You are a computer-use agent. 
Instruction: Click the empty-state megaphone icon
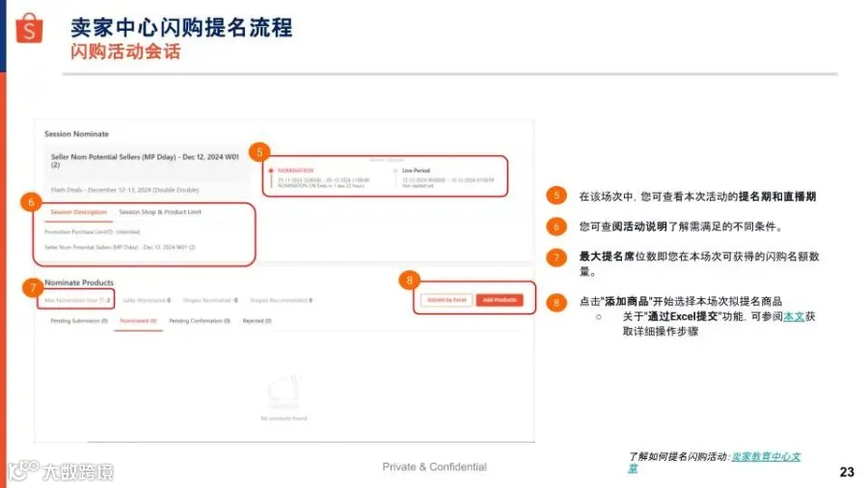click(x=285, y=392)
